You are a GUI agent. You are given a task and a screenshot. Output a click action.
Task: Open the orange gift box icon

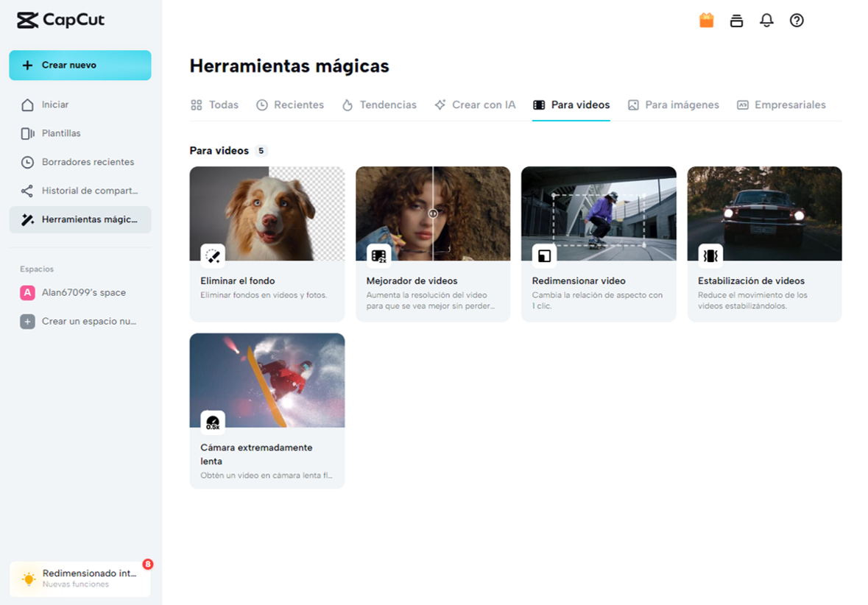(x=706, y=21)
